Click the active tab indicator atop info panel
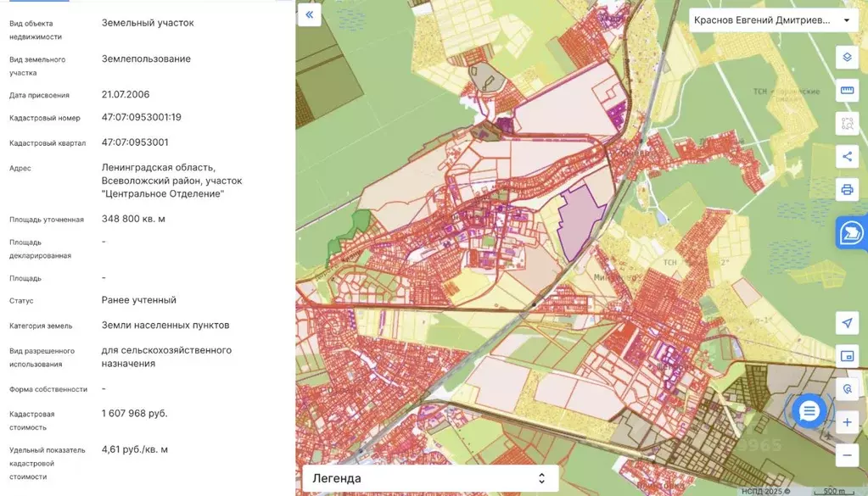Image resolution: width=868 pixels, height=496 pixels. point(39,1)
